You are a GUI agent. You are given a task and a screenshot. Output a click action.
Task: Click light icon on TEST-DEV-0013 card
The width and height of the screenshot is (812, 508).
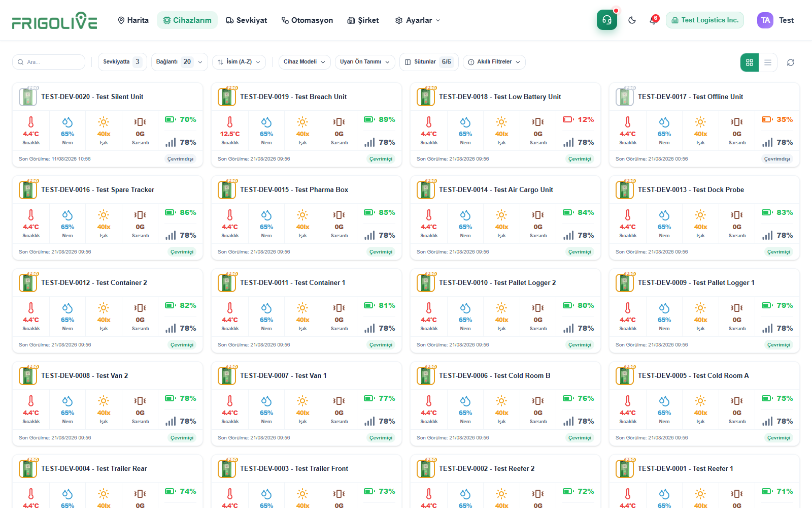click(x=700, y=215)
